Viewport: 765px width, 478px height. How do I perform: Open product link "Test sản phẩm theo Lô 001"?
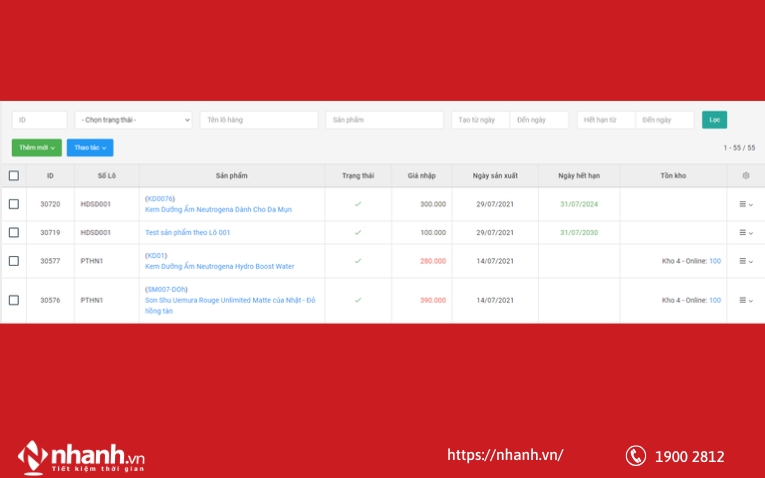(x=188, y=232)
